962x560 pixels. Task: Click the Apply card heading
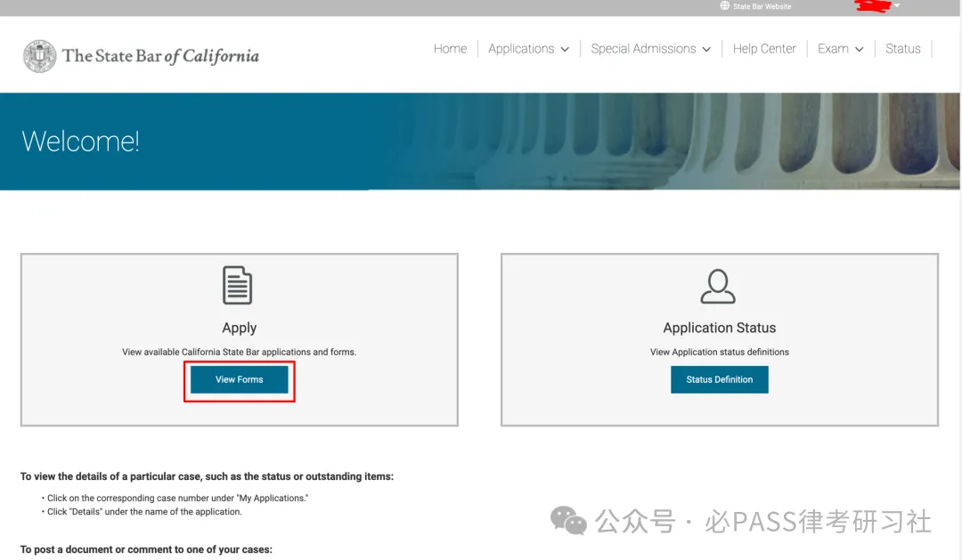pyautogui.click(x=240, y=328)
